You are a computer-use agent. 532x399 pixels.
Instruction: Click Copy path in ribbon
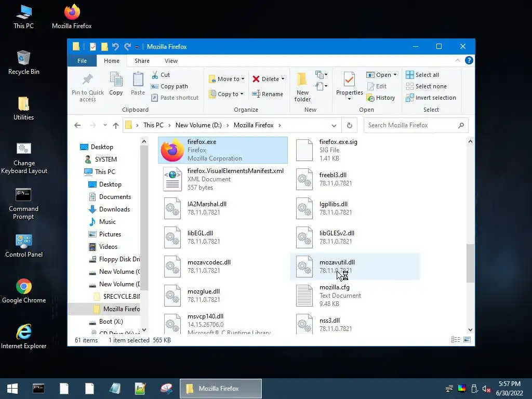click(x=170, y=86)
